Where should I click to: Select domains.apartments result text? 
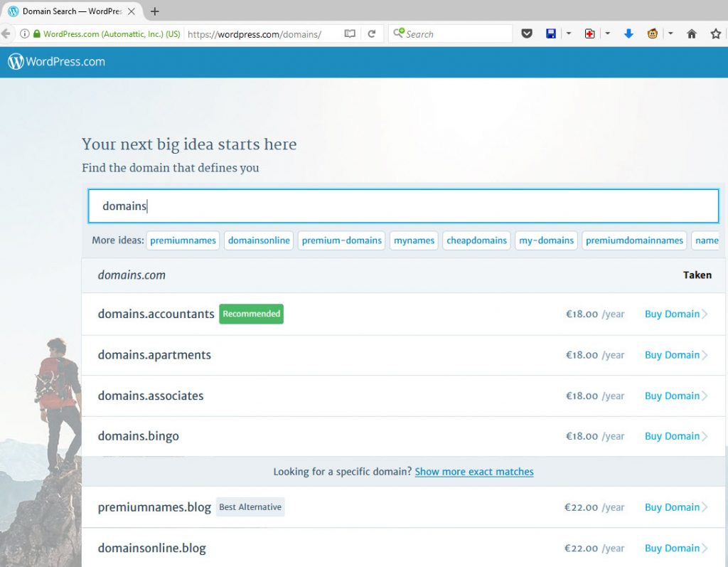click(154, 355)
